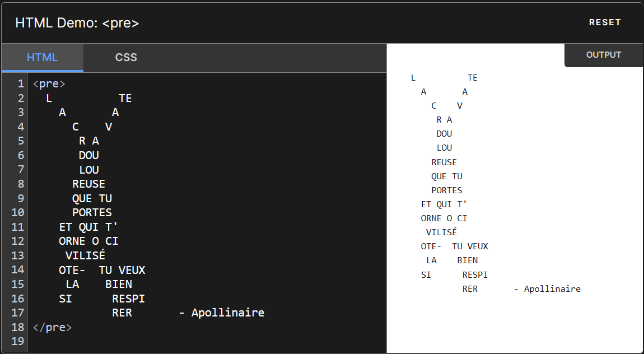Image resolution: width=644 pixels, height=354 pixels.
Task: Place cursor on closing </pre> tag in editor
Action: pos(52,327)
